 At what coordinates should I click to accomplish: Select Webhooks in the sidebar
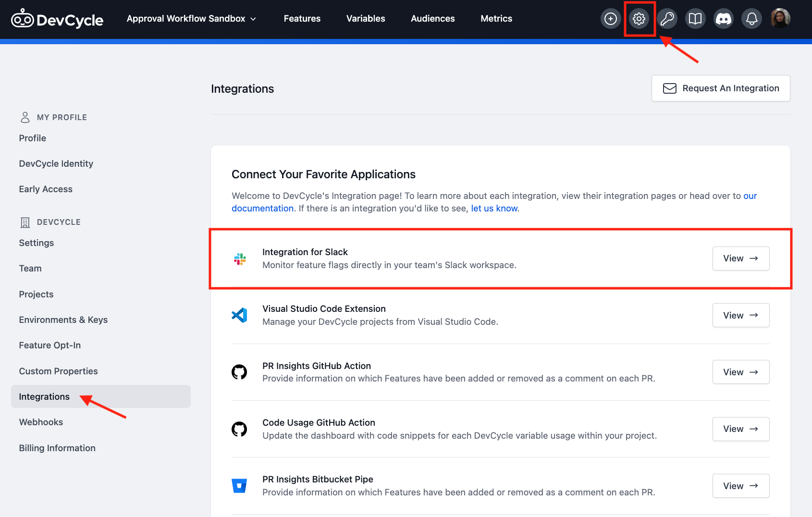41,422
